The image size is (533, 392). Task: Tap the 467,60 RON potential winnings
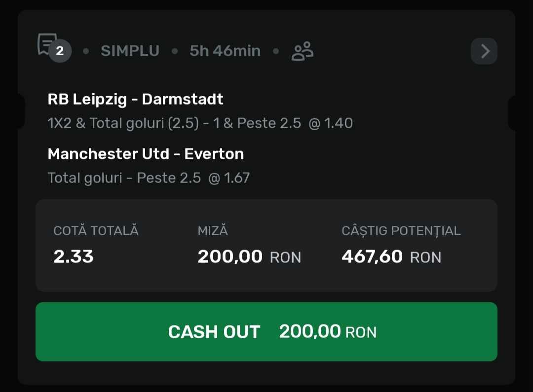(x=391, y=257)
